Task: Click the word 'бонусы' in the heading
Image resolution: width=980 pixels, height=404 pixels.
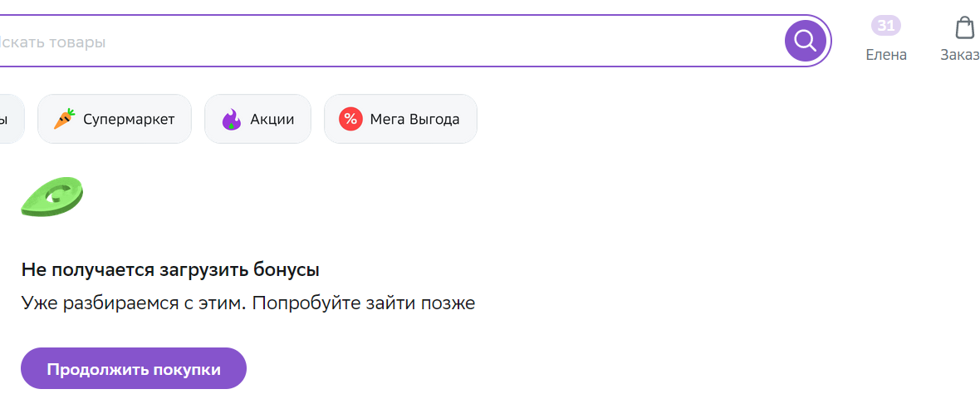Action: 287,270
